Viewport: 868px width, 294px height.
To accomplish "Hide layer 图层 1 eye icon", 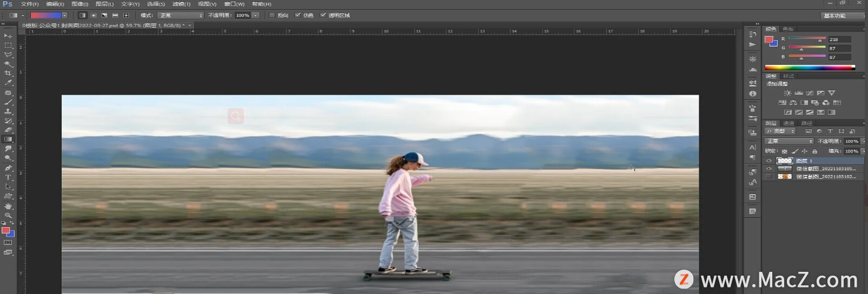I will 768,161.
